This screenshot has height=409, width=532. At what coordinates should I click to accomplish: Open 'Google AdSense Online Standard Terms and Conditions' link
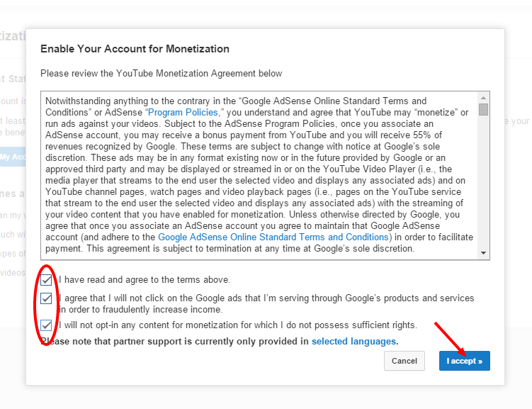pos(273,237)
